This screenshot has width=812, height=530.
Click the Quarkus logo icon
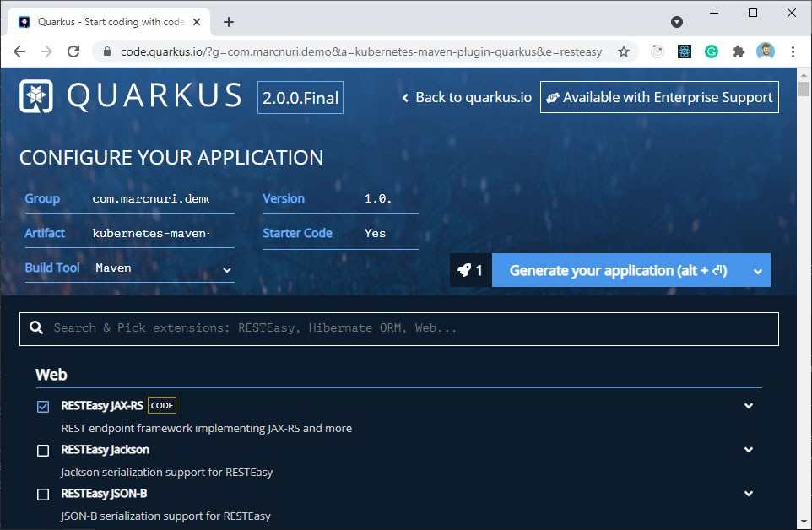click(x=35, y=96)
